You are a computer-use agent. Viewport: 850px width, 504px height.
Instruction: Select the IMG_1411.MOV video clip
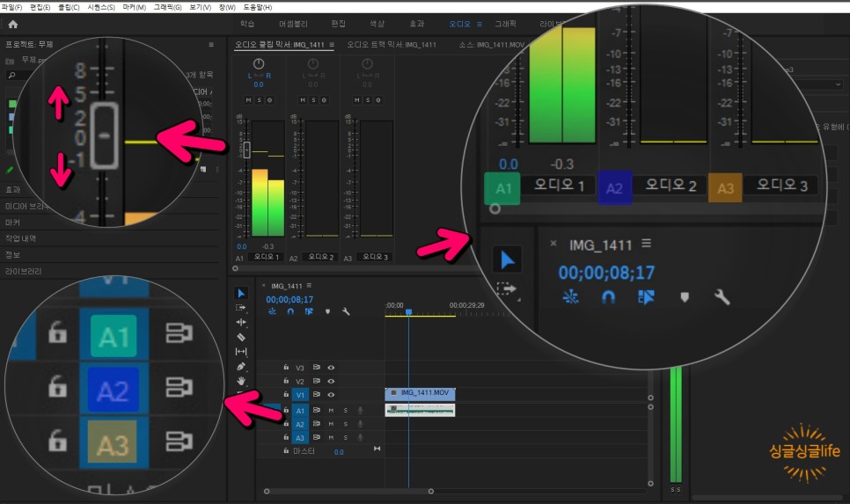[420, 395]
